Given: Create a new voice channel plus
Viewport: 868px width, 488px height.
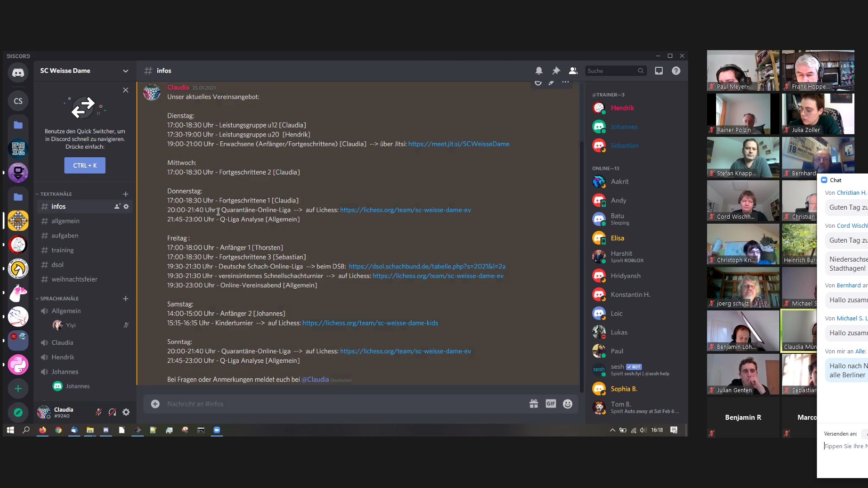Looking at the screenshot, I should pyautogui.click(x=126, y=299).
